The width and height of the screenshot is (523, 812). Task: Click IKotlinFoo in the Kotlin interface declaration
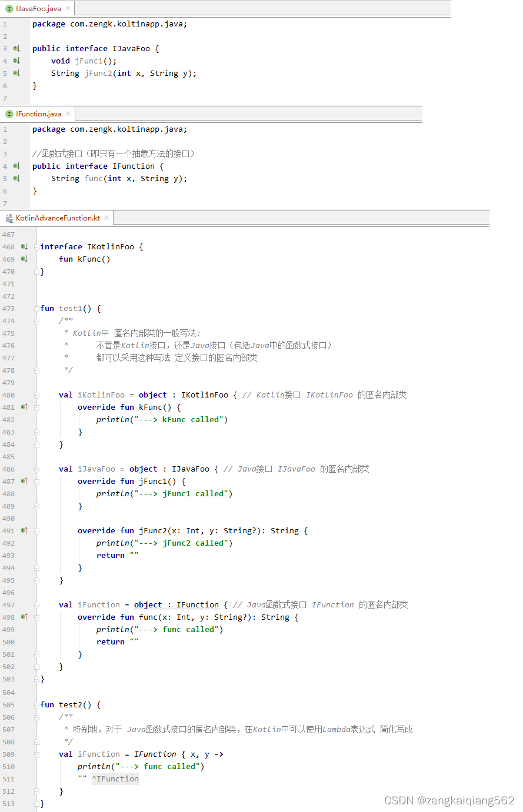tap(111, 246)
